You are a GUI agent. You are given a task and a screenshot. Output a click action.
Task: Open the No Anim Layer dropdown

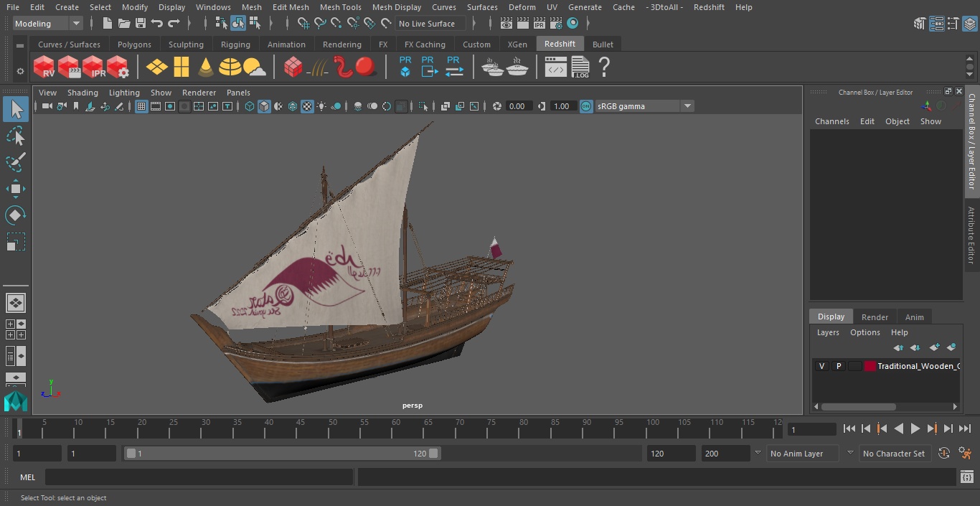(x=804, y=454)
